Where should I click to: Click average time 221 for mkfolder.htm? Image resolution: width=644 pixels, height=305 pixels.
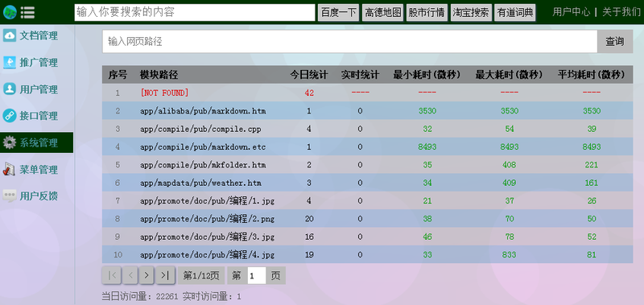[592, 165]
